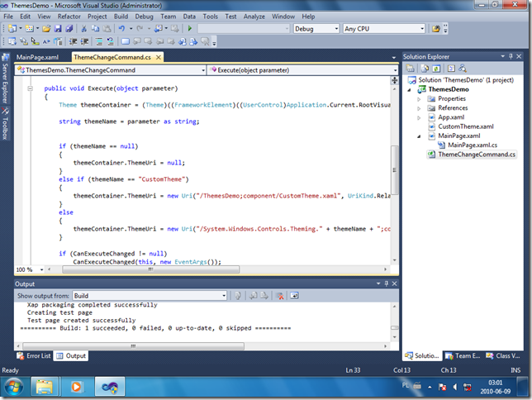Open the Toolbox side tab
The image size is (532, 400).
point(5,124)
